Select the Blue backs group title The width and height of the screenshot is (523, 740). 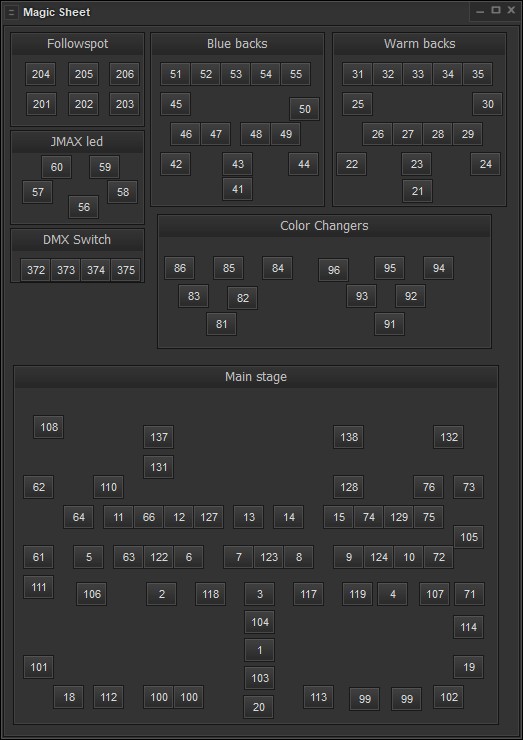point(237,44)
